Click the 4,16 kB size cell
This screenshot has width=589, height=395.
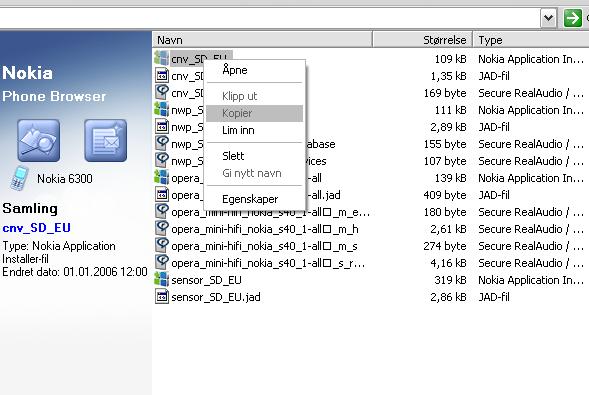tap(449, 263)
